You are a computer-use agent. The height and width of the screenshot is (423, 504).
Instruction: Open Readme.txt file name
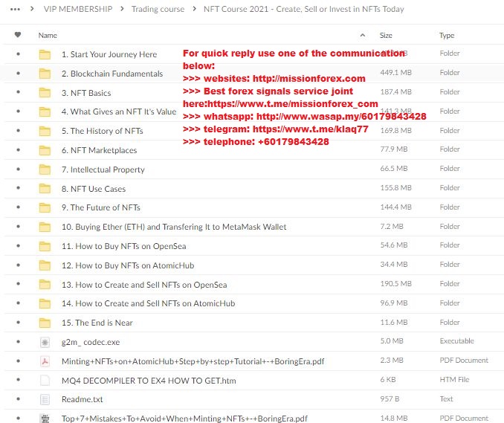[83, 399]
